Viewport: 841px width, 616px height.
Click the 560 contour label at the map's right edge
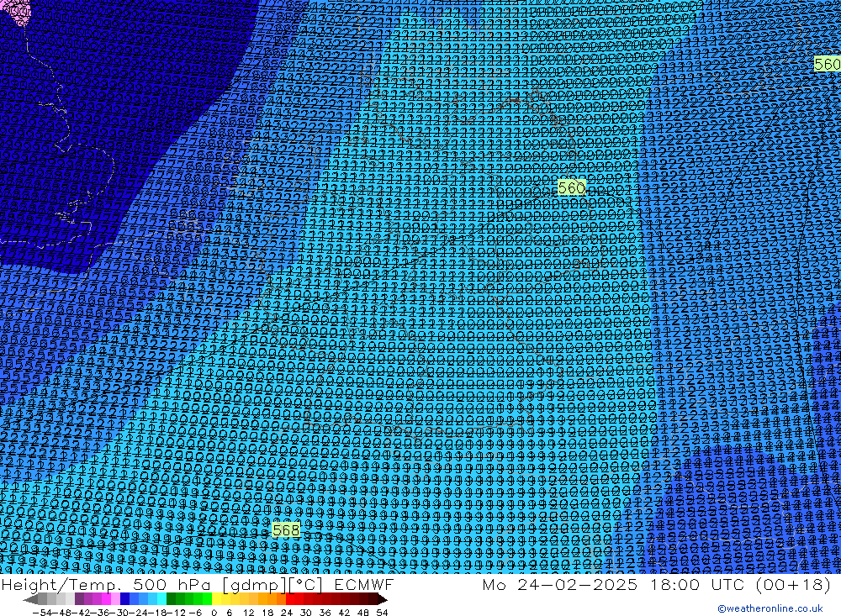827,65
